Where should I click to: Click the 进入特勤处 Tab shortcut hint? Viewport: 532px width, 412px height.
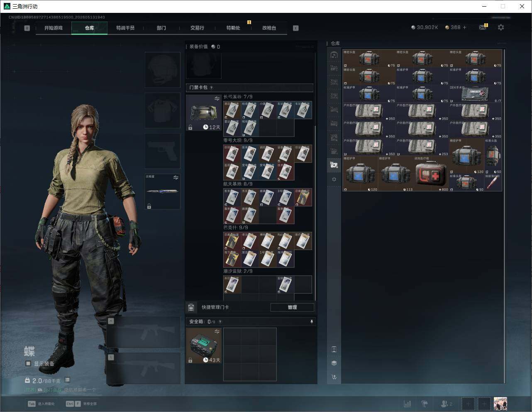tap(41, 404)
